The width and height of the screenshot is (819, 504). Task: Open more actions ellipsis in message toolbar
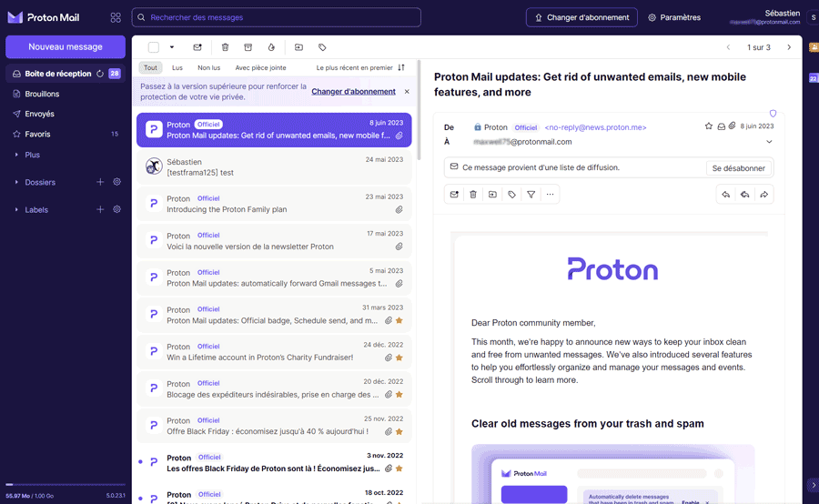(x=550, y=195)
